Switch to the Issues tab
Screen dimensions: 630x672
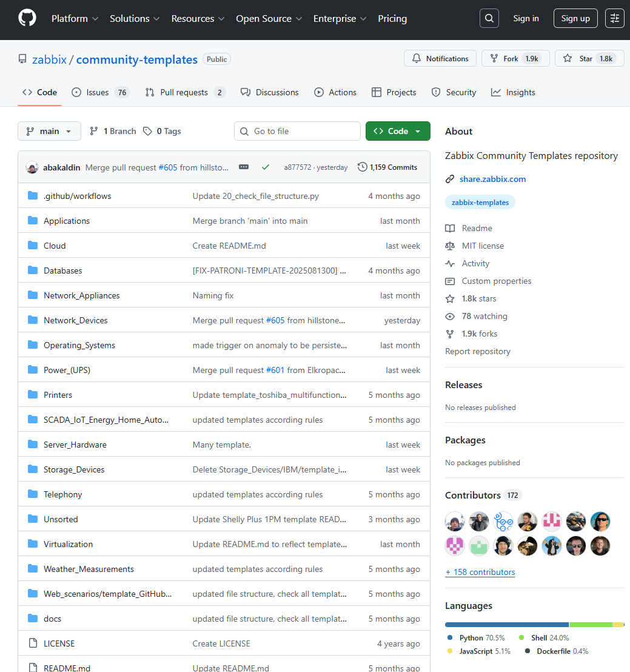[100, 92]
